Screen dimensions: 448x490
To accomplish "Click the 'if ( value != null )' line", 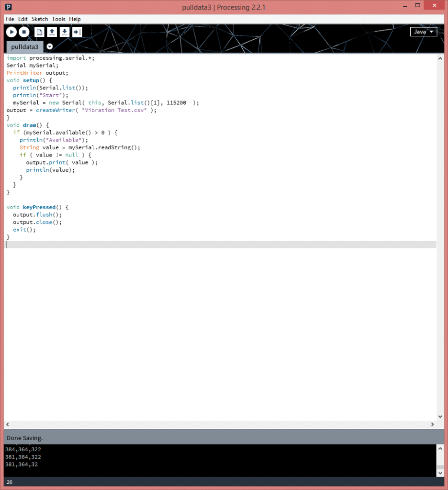I will coord(56,155).
